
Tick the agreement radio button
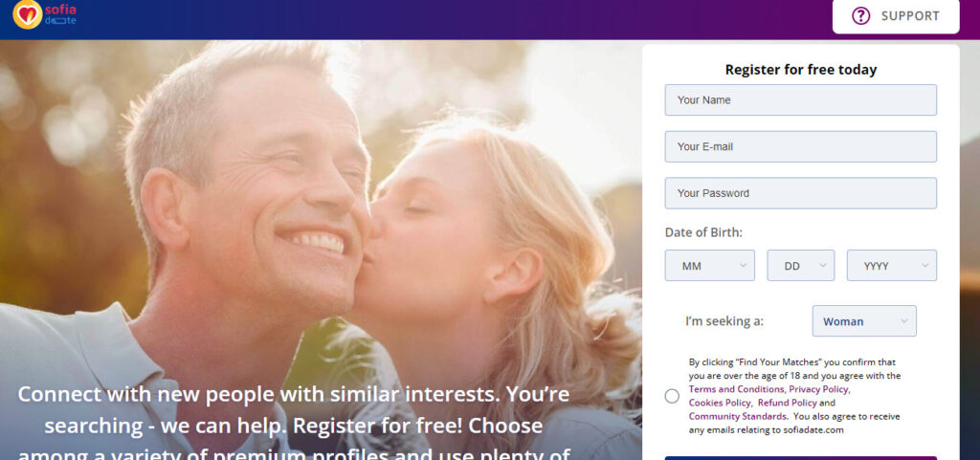coord(672,396)
